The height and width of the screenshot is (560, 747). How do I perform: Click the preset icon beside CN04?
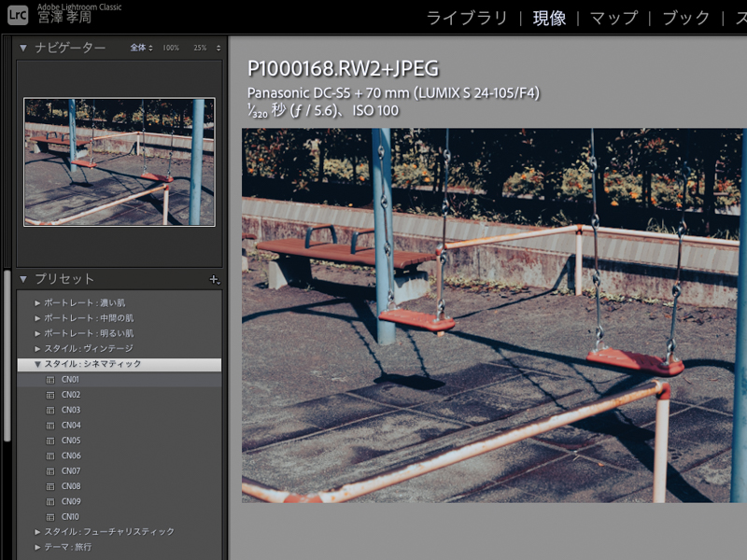(50, 426)
